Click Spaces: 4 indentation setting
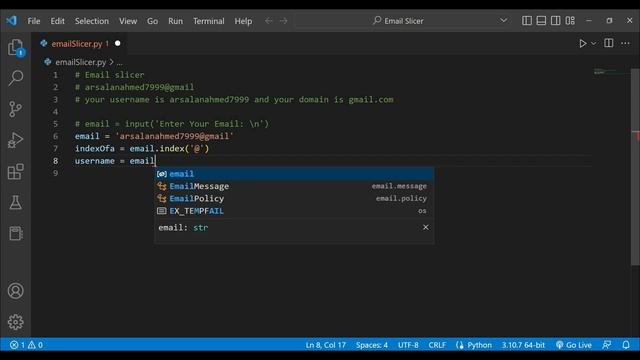This screenshot has width=640, height=360. 372,345
